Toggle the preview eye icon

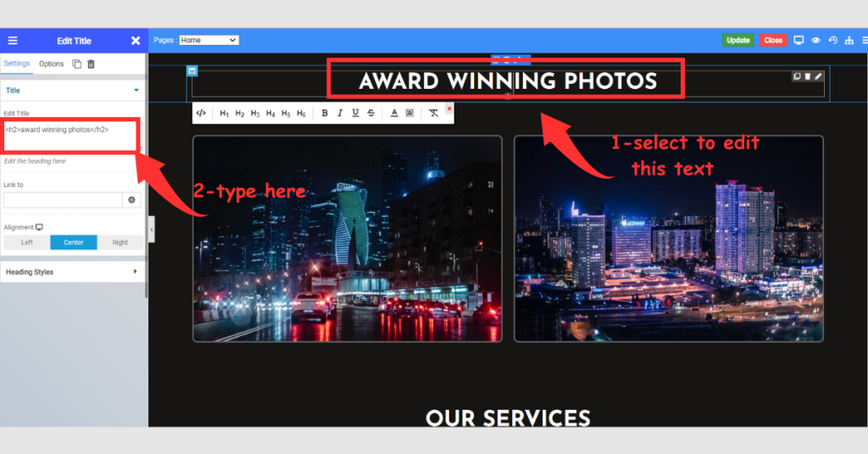point(816,41)
